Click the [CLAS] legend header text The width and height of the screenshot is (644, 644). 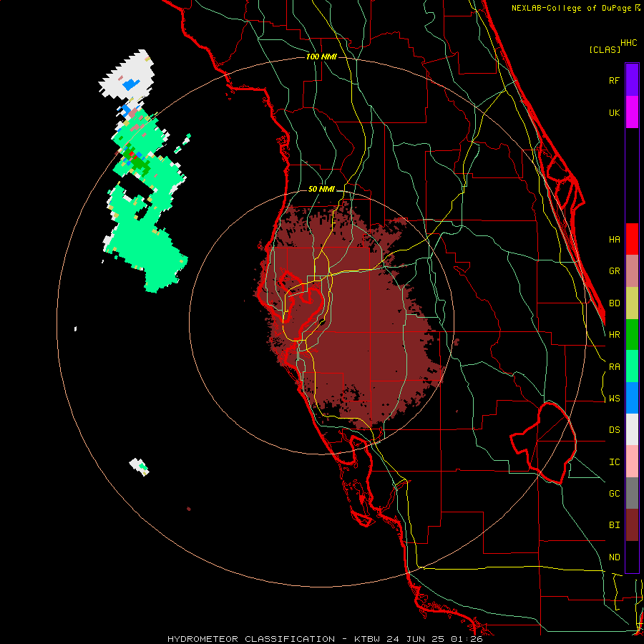coord(605,49)
